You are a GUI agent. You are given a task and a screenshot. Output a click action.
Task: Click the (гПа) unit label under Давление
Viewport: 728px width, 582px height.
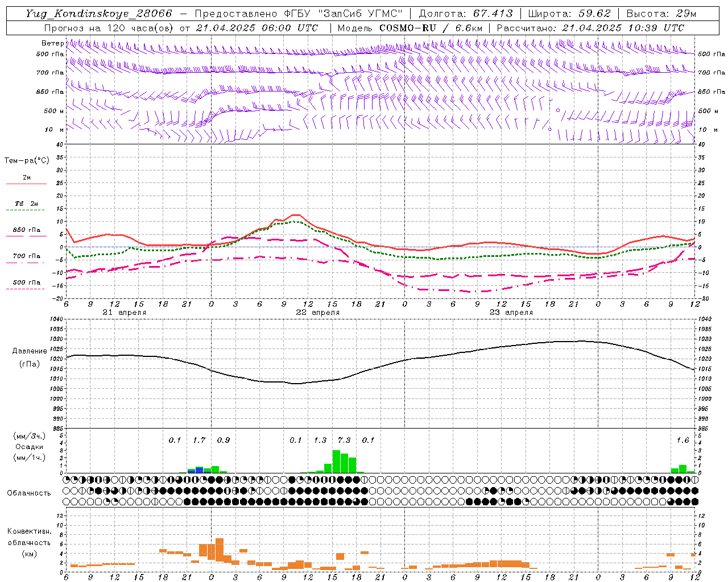30,364
